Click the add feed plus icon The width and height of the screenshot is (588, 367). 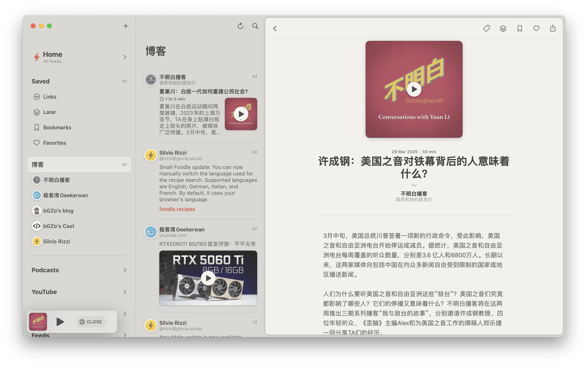click(x=126, y=26)
